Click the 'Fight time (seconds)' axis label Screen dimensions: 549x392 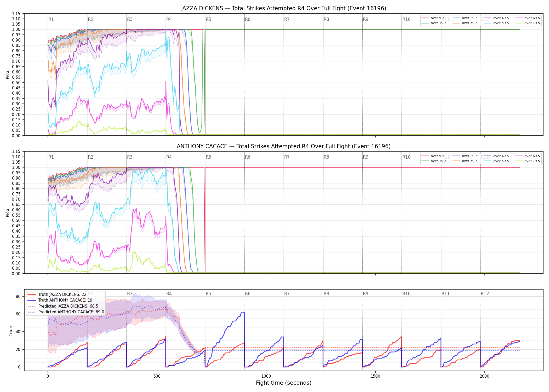click(x=284, y=383)
